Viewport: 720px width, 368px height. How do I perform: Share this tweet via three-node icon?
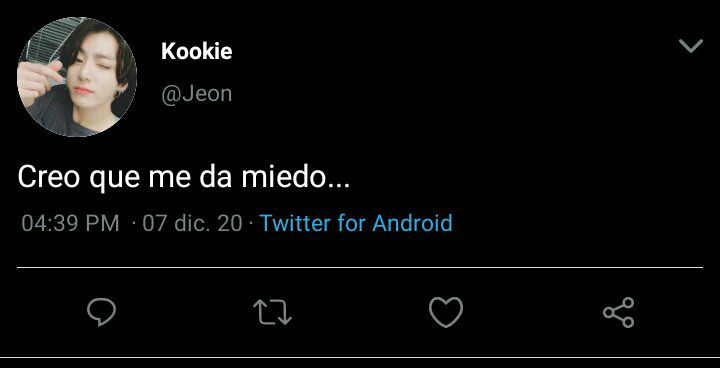(x=619, y=312)
